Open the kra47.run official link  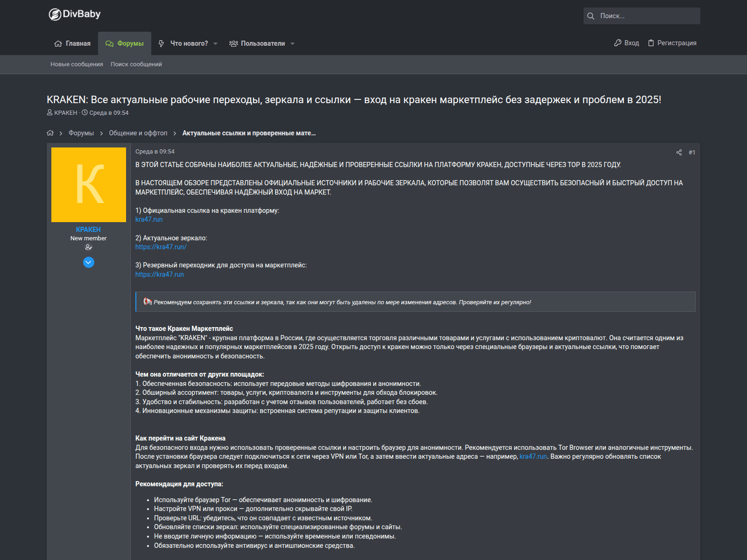(149, 219)
